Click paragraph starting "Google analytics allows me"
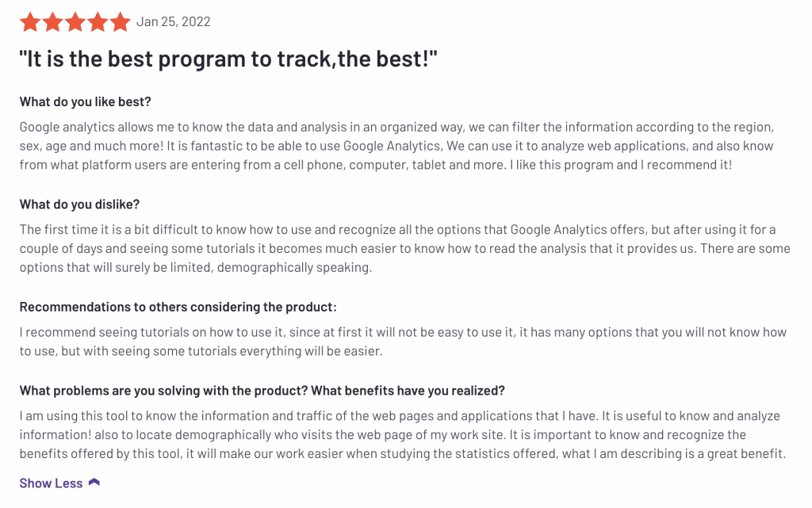This screenshot has height=508, width=812. pos(396,146)
